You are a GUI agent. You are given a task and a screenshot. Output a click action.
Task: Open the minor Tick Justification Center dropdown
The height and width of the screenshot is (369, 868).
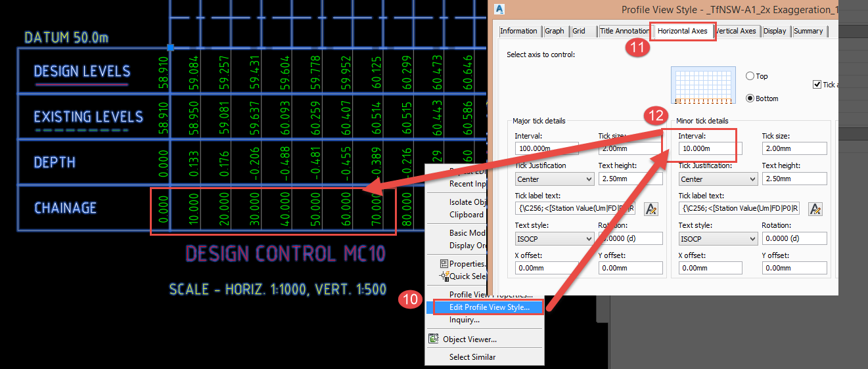[x=718, y=179]
